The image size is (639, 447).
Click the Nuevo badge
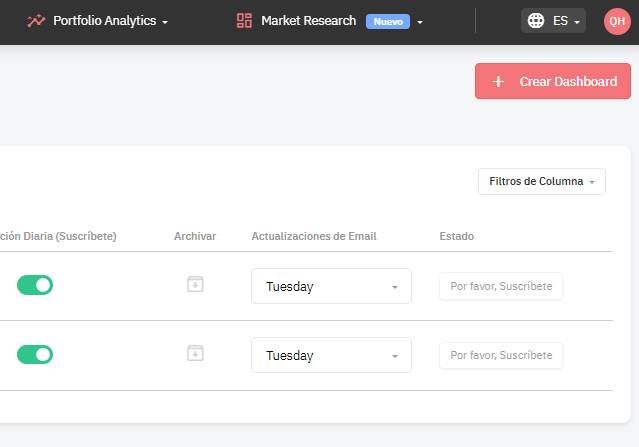click(x=388, y=22)
